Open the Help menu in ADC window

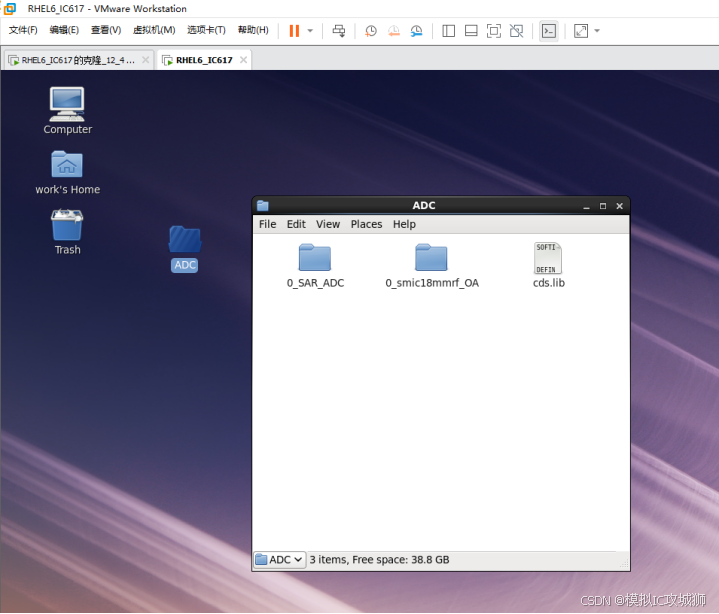404,224
